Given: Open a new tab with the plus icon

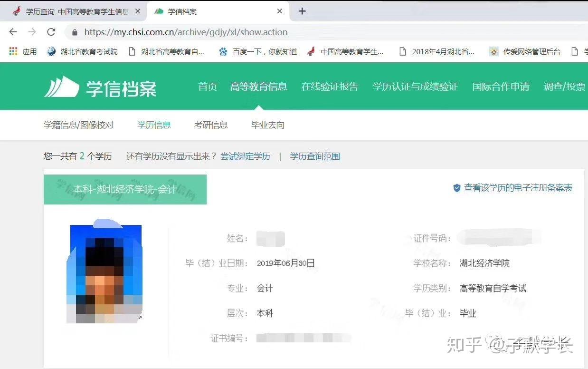Looking at the screenshot, I should click(302, 11).
